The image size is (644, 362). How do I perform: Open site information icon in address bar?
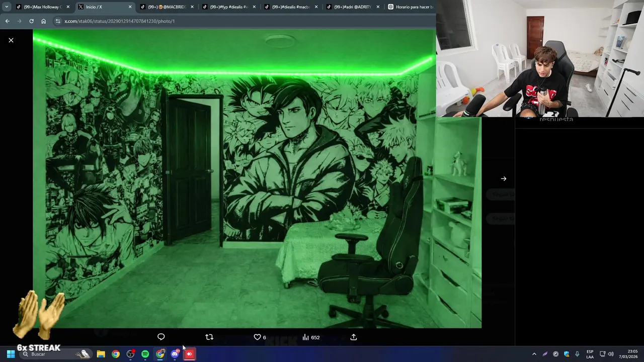tap(57, 21)
